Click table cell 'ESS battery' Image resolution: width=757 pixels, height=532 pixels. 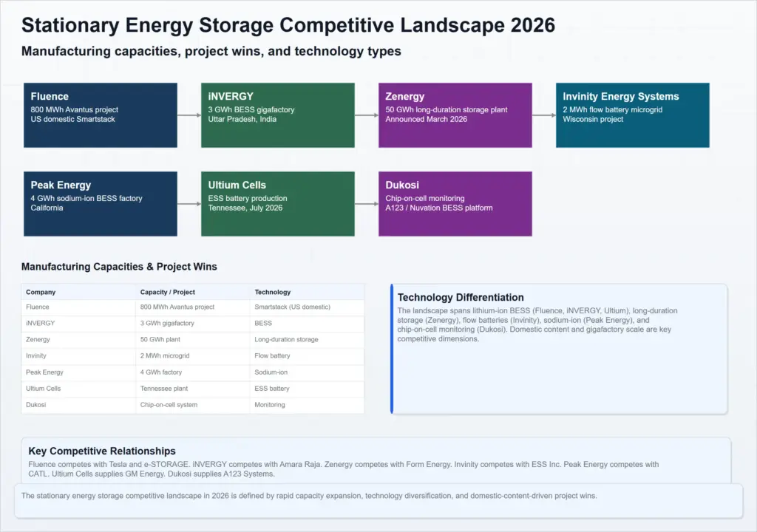[x=307, y=389]
